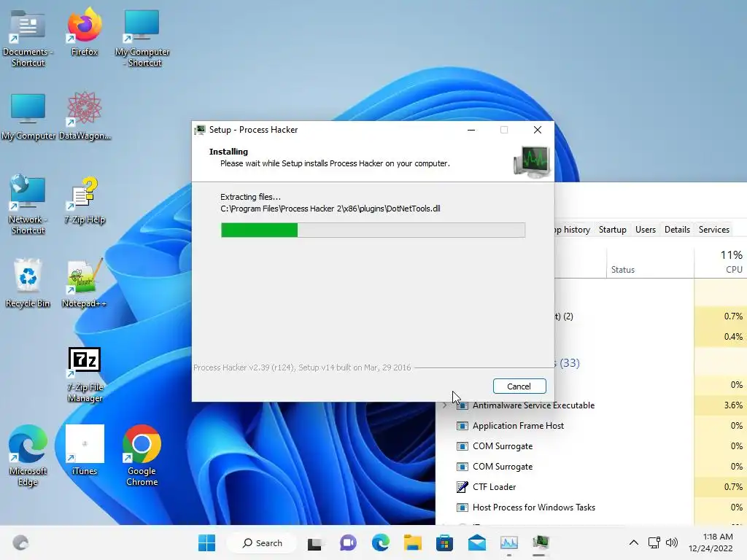This screenshot has height=560, width=747.
Task: Open the 7-Zip Help shortcut
Action: (85, 201)
